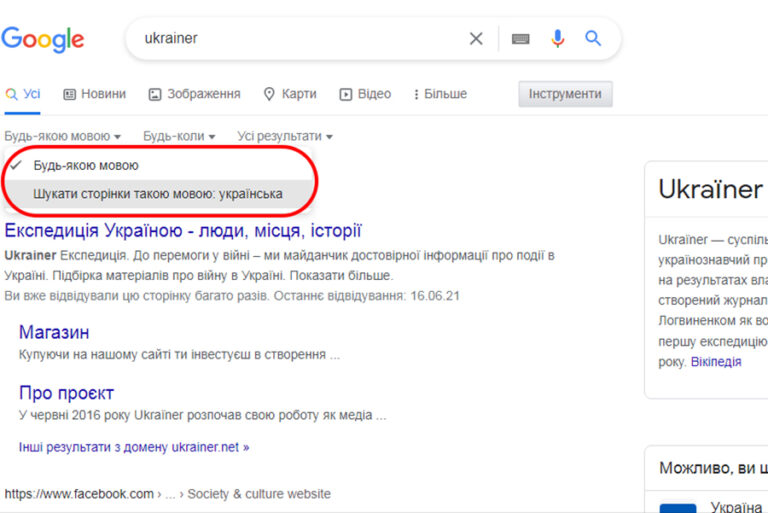Click the facebook.com result URL

coord(168,494)
